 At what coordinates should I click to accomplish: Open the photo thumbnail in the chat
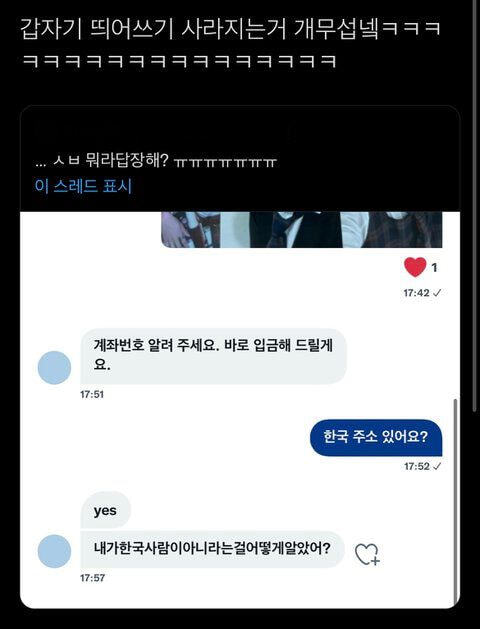(302, 229)
